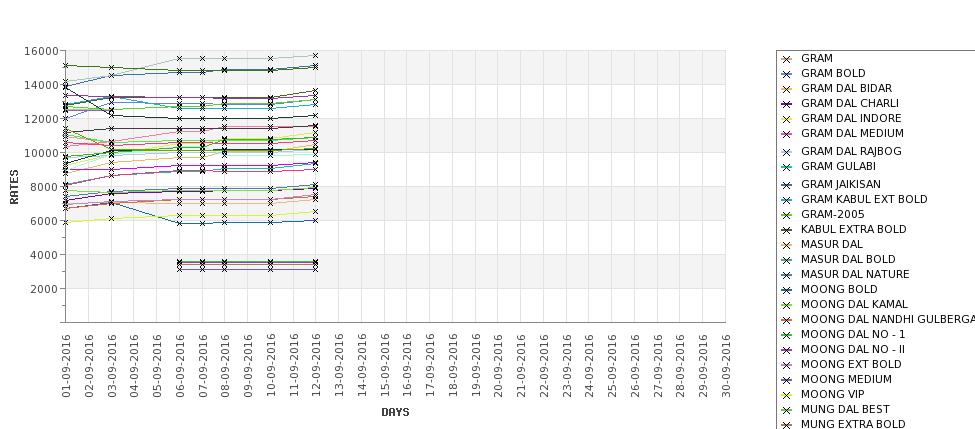Click the 08-09-2016 date label

[x=225, y=366]
